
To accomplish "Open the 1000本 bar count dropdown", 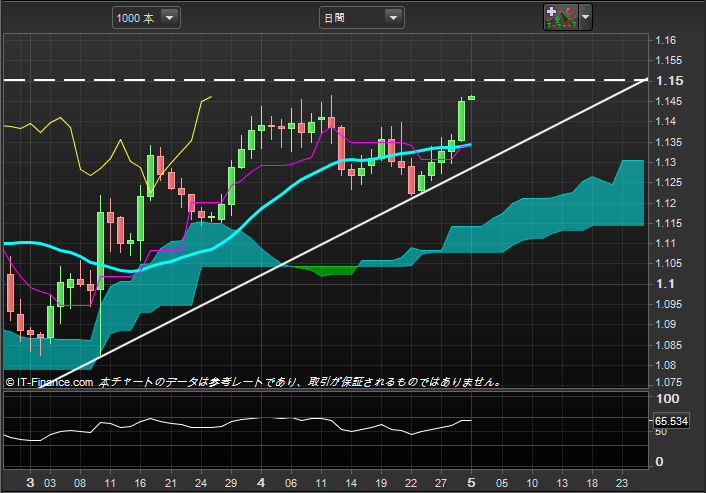I will click(146, 18).
